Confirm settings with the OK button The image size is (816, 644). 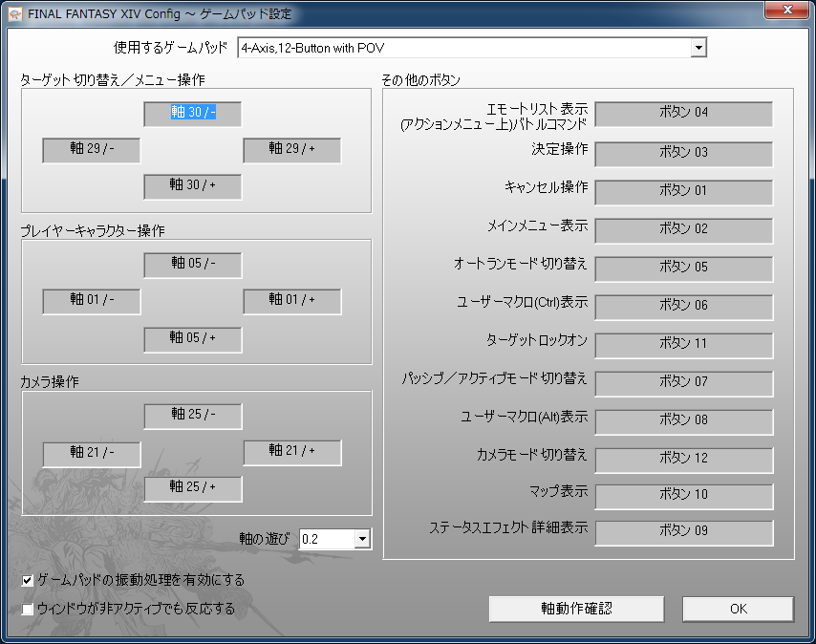[x=738, y=609]
